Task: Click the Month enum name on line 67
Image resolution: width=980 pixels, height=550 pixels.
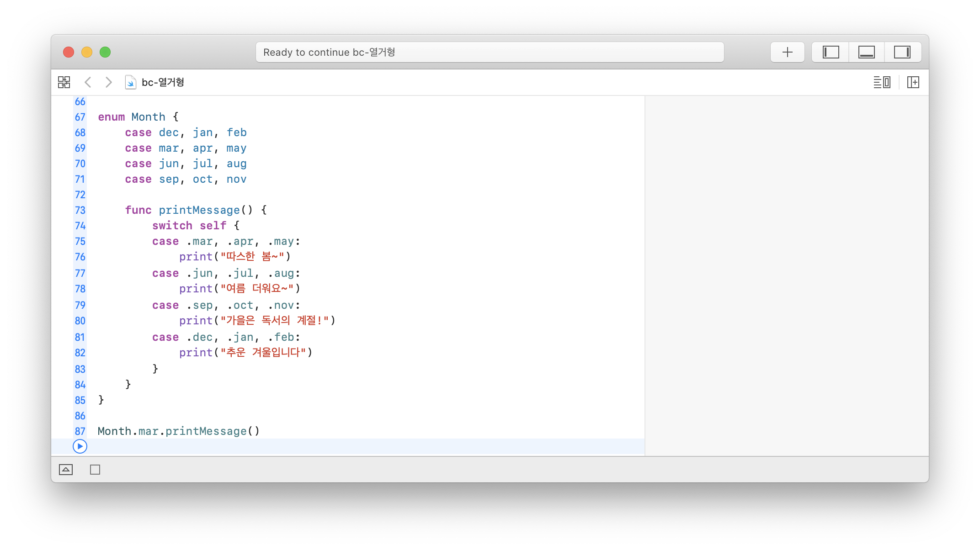Action: (x=148, y=117)
